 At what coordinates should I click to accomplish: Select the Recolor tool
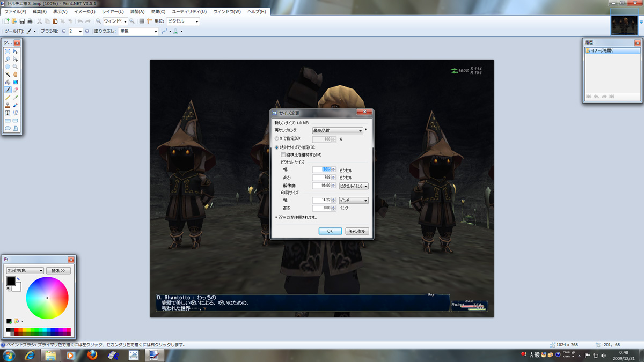coord(16,105)
